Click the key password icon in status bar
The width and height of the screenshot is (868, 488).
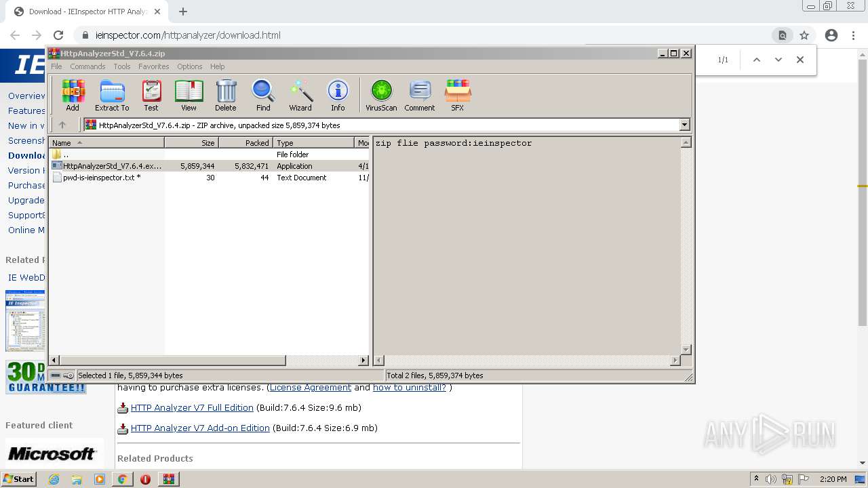click(68, 375)
